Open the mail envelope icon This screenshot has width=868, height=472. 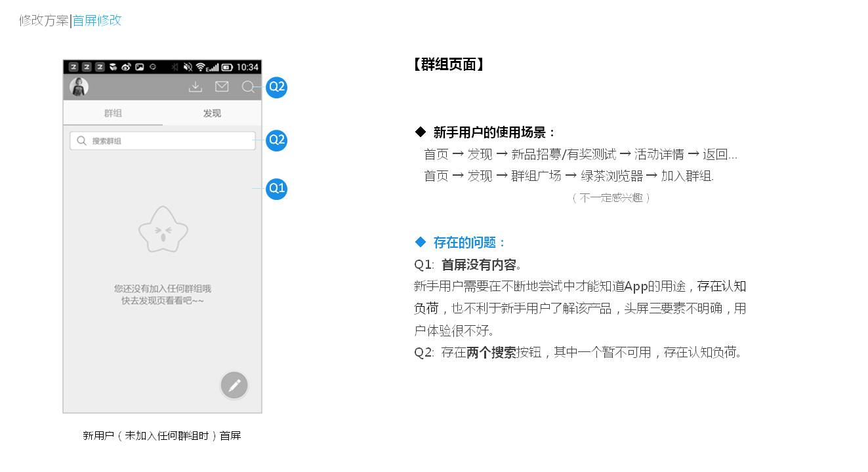(x=222, y=87)
